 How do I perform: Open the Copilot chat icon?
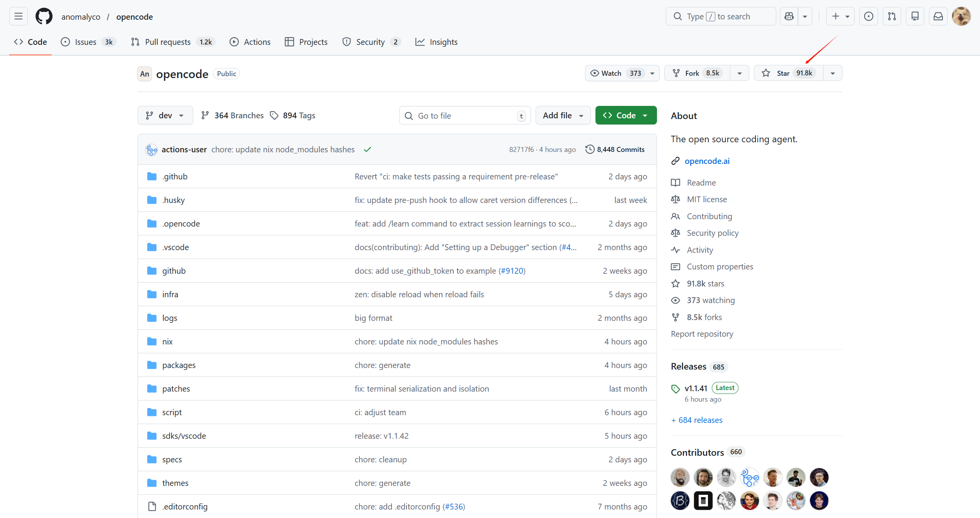click(789, 16)
